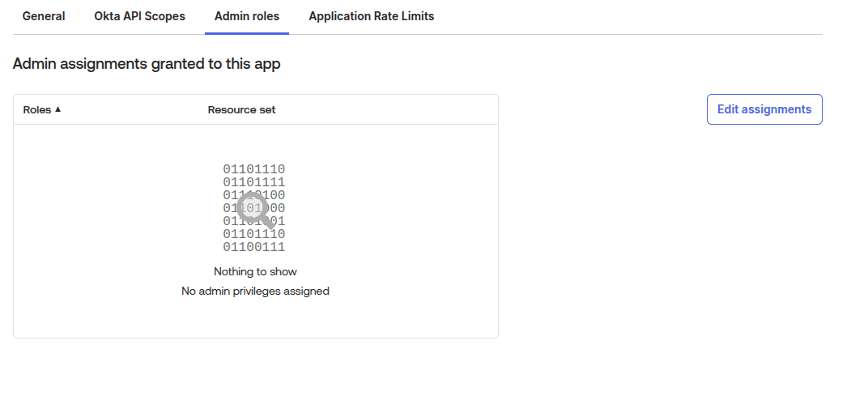868x396 pixels.
Task: Click the magnifying glass lens in the empty state
Action: (x=251, y=207)
